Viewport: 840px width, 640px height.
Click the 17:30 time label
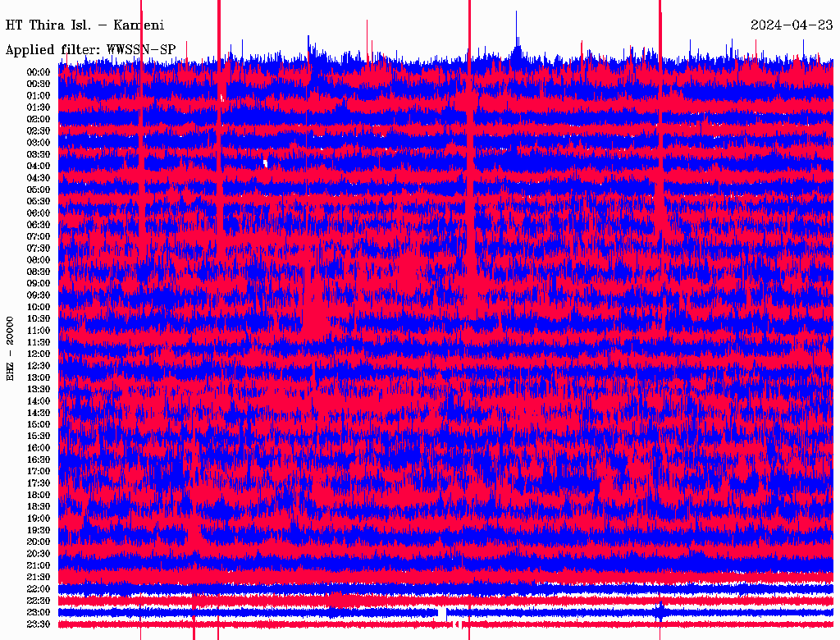click(x=39, y=483)
